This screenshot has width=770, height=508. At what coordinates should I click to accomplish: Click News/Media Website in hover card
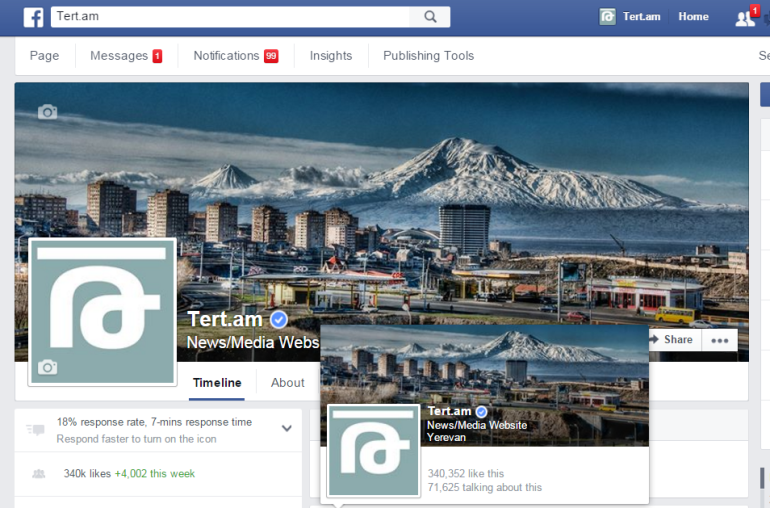point(477,425)
